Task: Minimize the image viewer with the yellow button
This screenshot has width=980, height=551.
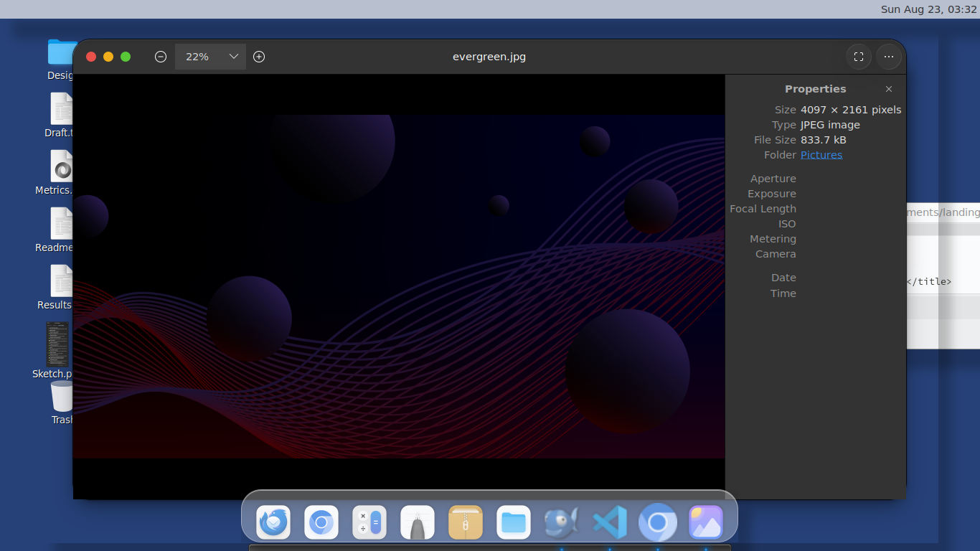Action: pyautogui.click(x=108, y=57)
